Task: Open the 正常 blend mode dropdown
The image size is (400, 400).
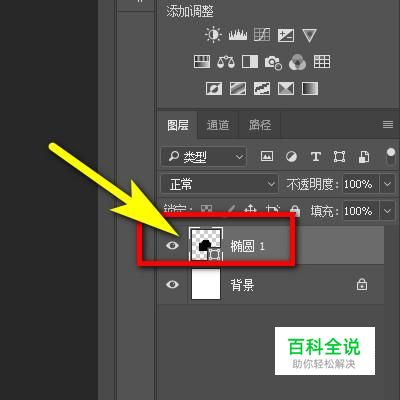Action: click(219, 184)
